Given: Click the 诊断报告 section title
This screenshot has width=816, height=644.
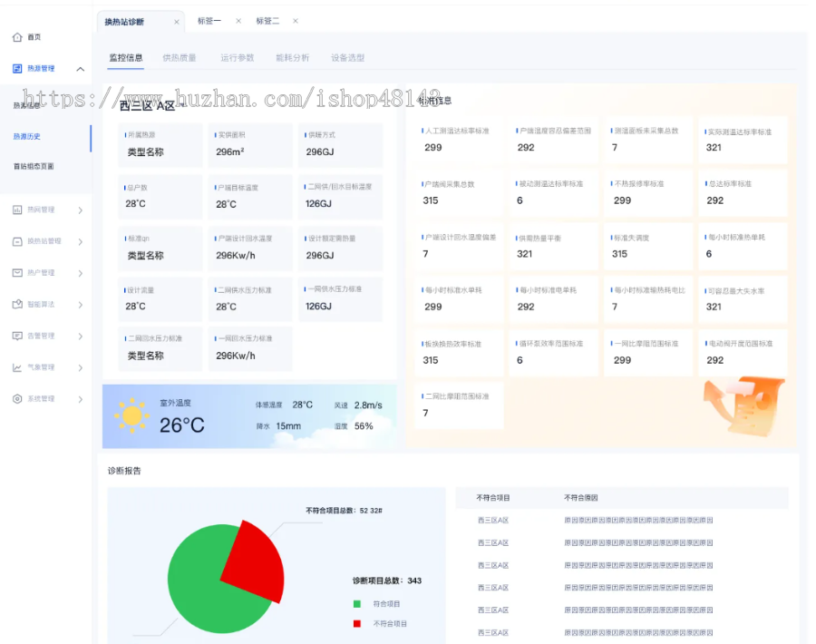Looking at the screenshot, I should [x=124, y=471].
